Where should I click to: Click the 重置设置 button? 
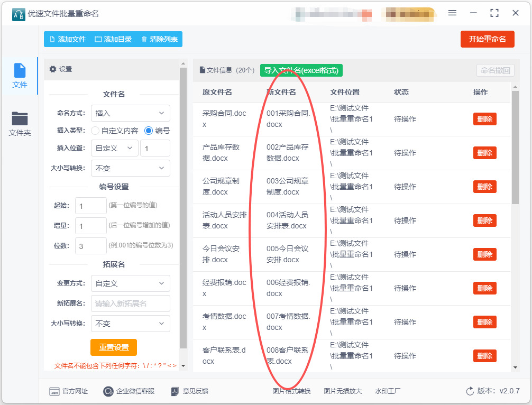click(114, 347)
